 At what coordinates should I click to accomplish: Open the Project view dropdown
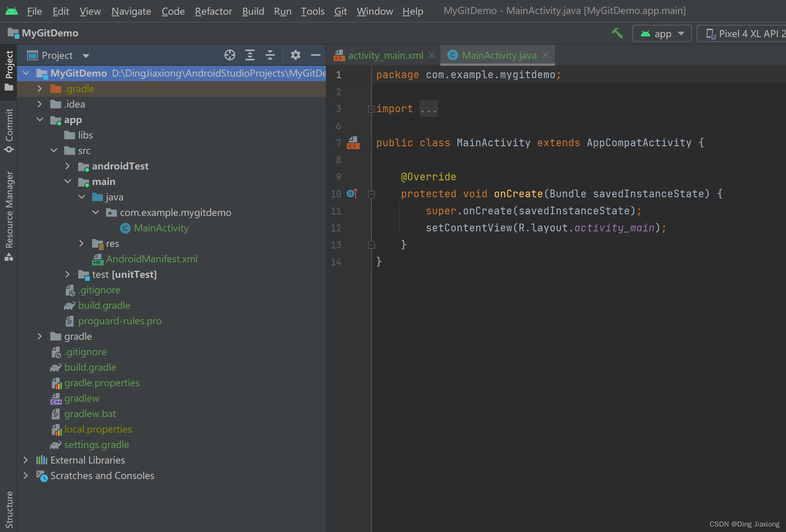click(86, 56)
